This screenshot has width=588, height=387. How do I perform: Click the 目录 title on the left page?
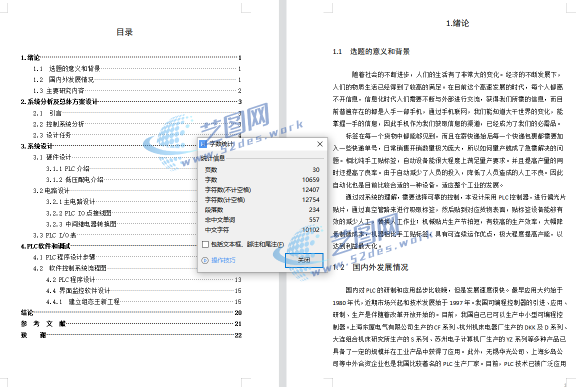coord(124,32)
